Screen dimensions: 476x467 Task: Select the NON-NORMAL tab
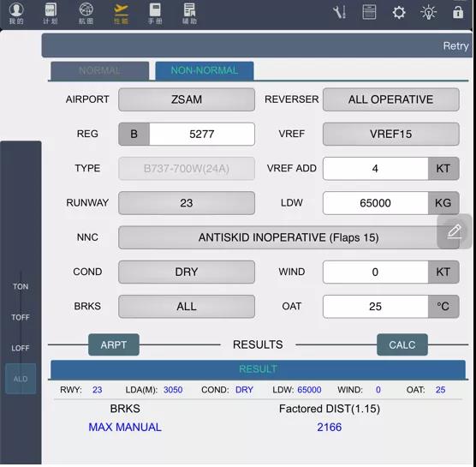point(205,71)
